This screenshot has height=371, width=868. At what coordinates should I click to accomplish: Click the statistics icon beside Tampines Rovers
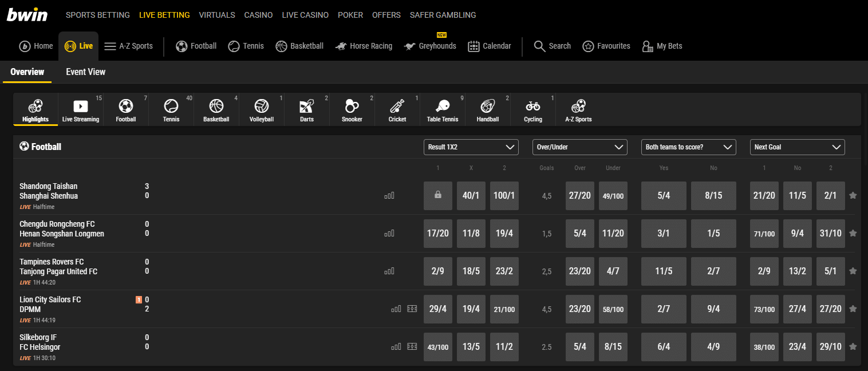point(389,271)
